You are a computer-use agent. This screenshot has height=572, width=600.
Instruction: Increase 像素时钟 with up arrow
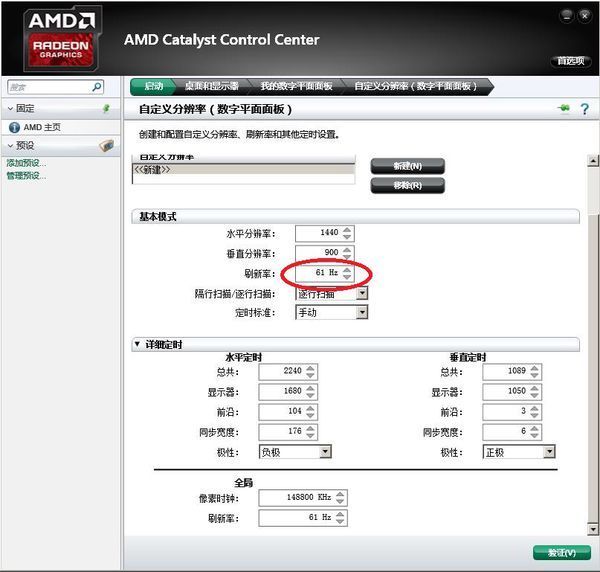coord(340,494)
